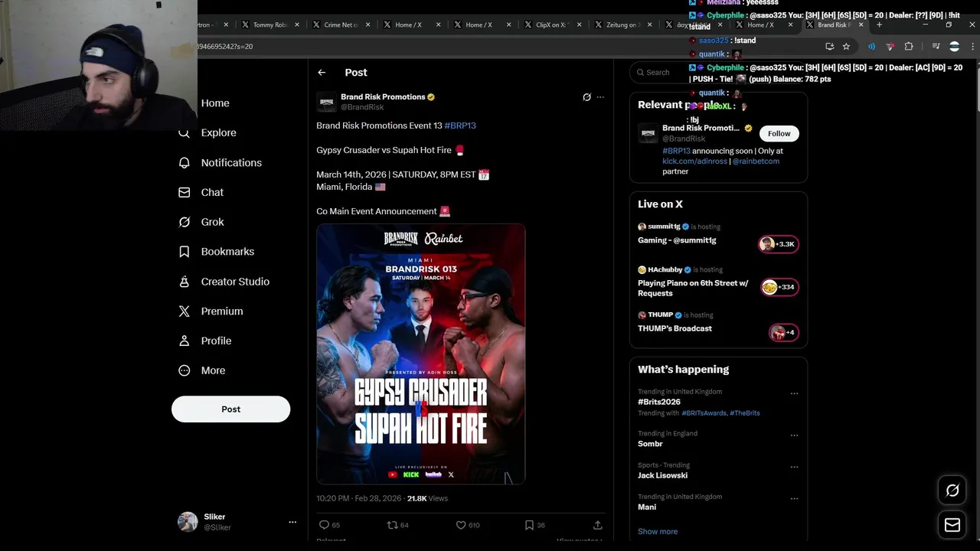Like the post with the heart icon
Screen dimensions: 980x551
[x=461, y=525]
